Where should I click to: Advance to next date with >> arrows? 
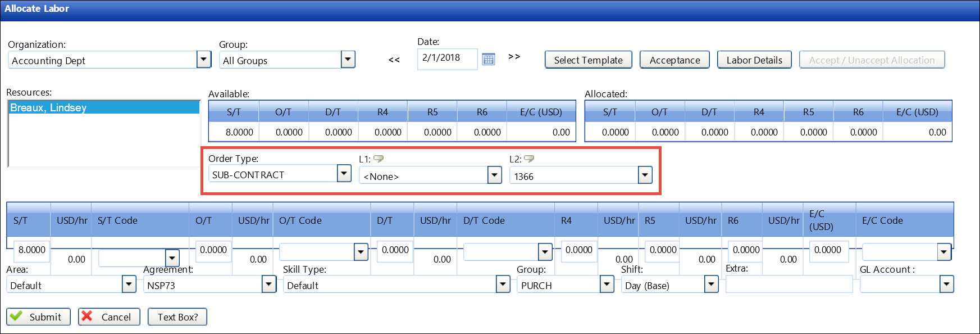[x=514, y=57]
